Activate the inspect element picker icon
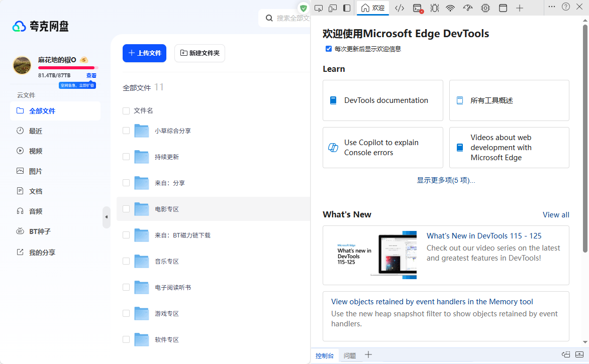The height and width of the screenshot is (364, 589). [318, 8]
